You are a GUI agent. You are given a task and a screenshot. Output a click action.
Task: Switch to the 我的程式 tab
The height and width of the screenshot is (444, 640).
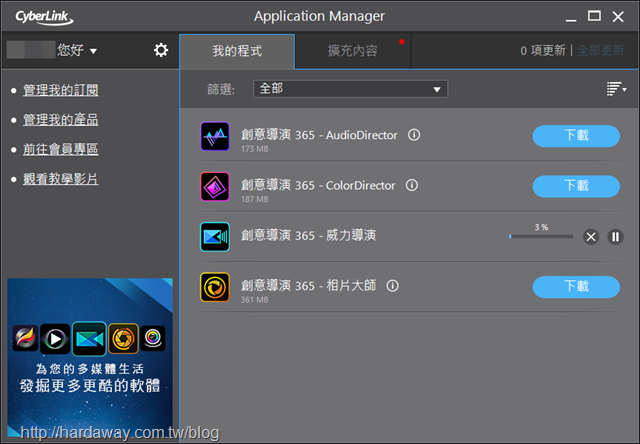[237, 51]
